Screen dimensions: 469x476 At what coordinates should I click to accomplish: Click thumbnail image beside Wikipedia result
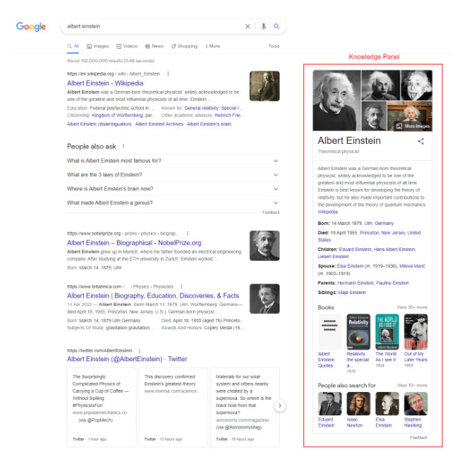pos(264,86)
